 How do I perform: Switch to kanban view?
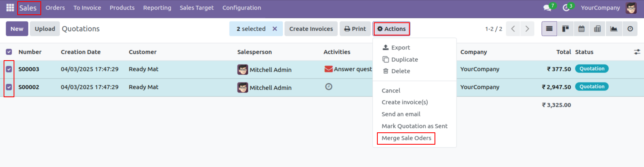(x=565, y=29)
